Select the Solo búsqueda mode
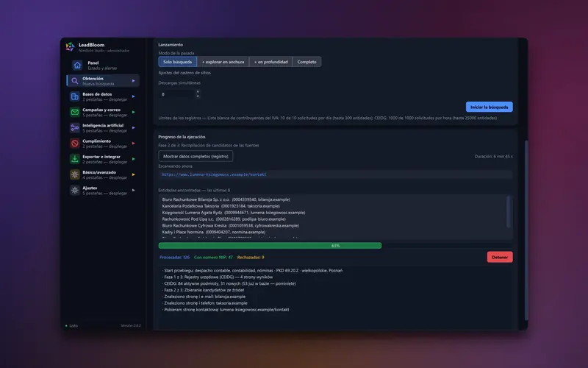 (177, 62)
